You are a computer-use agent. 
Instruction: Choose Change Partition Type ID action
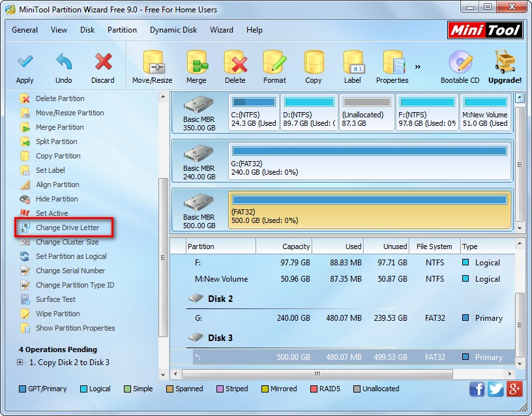click(75, 285)
